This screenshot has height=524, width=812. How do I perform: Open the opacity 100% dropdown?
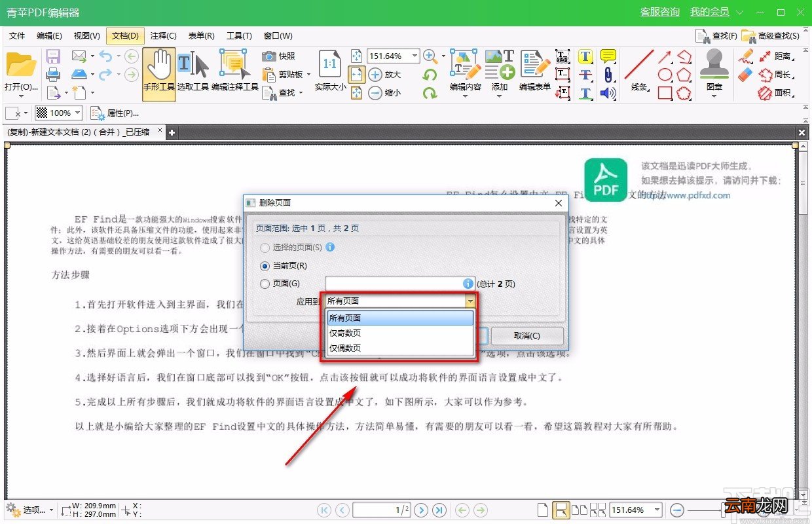point(78,113)
